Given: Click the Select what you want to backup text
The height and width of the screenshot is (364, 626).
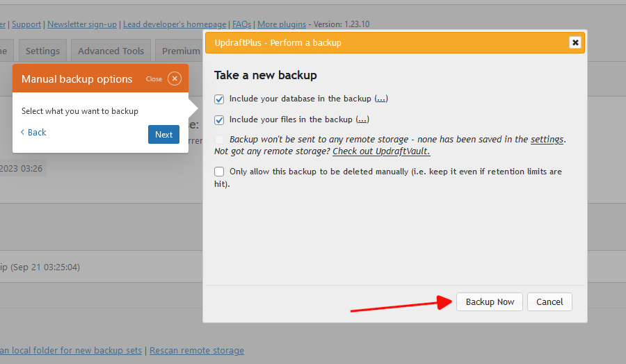Looking at the screenshot, I should click(x=80, y=111).
